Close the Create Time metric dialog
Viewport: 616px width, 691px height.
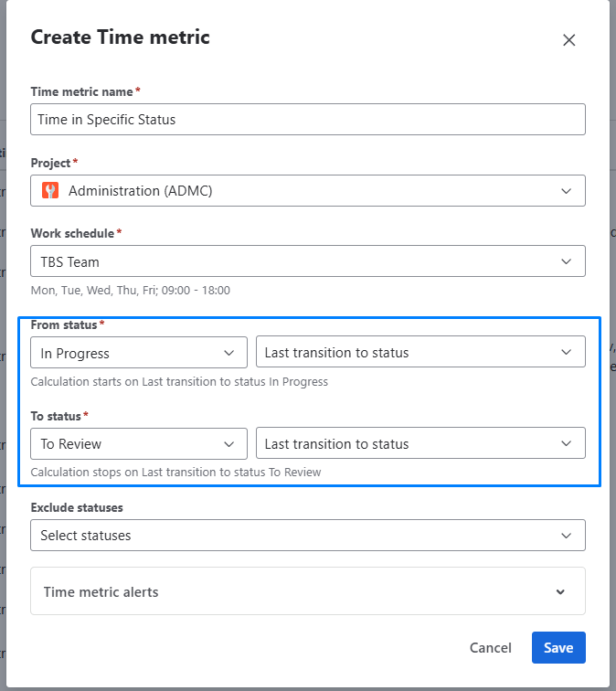coord(568,40)
